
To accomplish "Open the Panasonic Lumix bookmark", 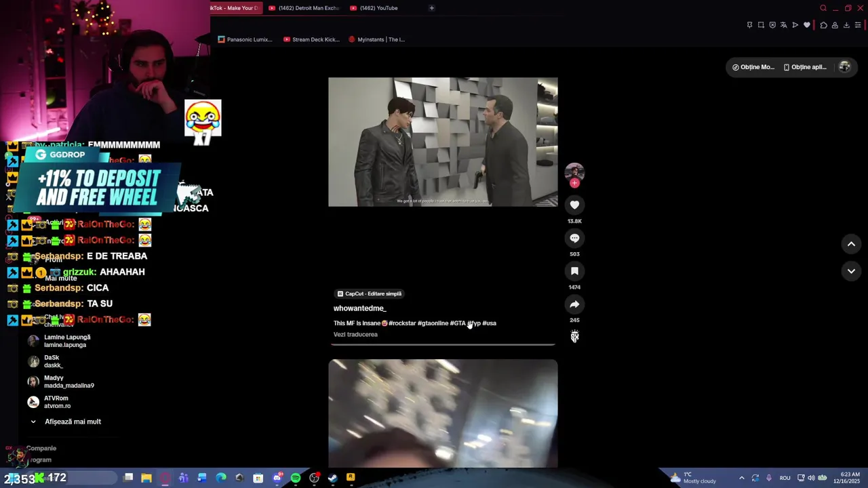I will coord(245,39).
